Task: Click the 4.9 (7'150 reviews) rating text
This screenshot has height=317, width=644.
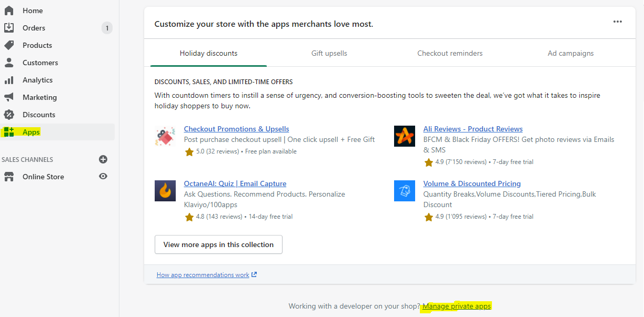Action: click(x=461, y=162)
